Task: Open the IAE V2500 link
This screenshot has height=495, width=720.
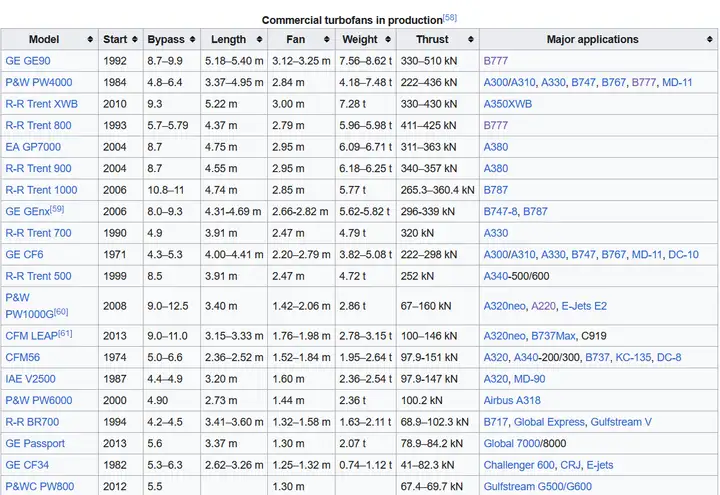Action: click(x=30, y=379)
